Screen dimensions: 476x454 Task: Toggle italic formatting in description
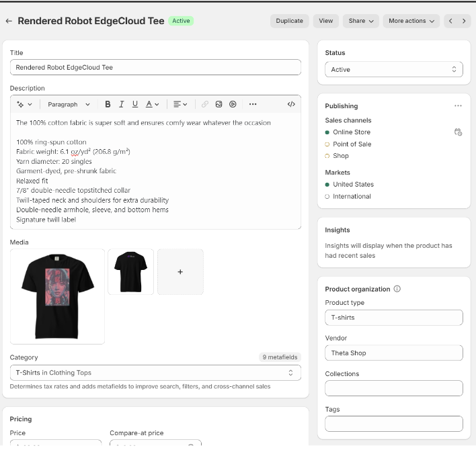tap(122, 104)
